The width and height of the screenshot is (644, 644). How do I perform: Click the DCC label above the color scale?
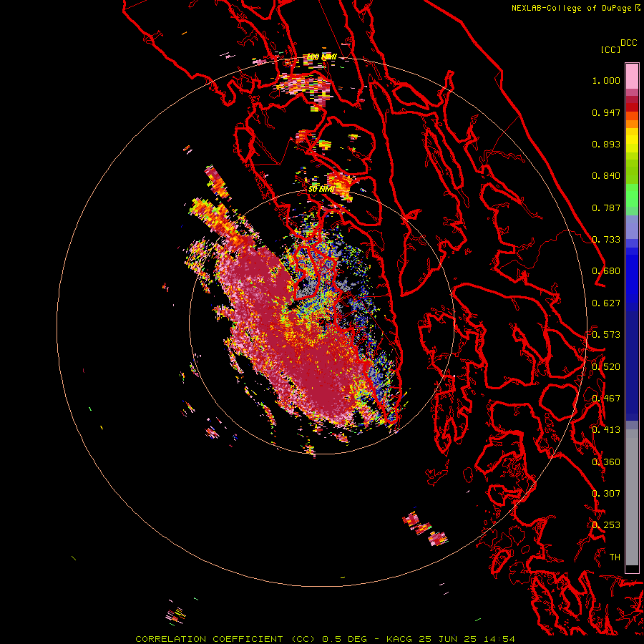click(x=628, y=43)
